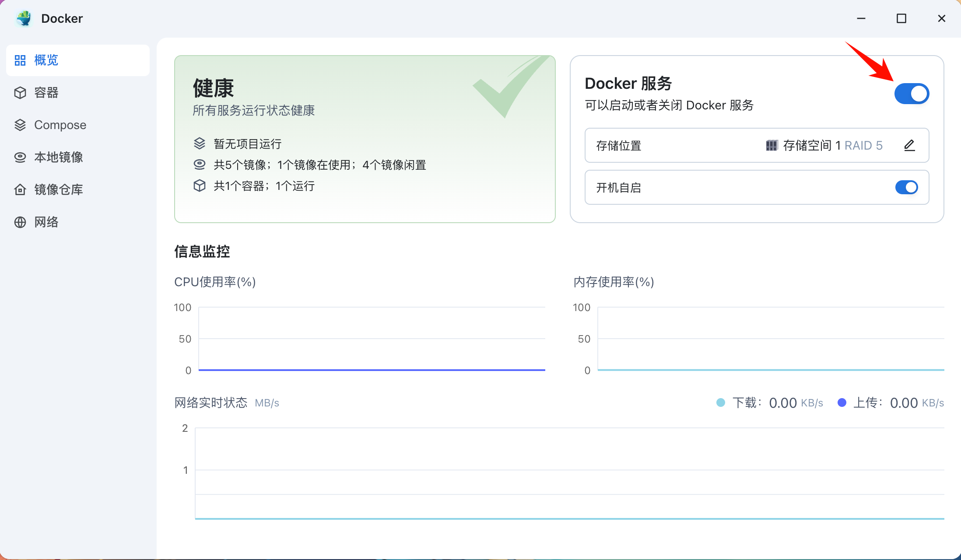Switch to 本地镜像 local images
This screenshot has height=560, width=961.
pos(78,157)
